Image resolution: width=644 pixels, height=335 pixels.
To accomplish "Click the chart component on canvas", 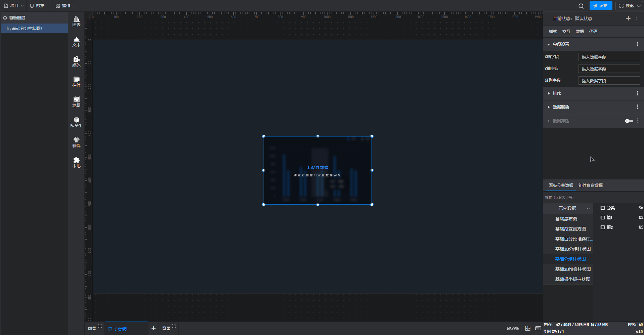I will (x=317, y=170).
